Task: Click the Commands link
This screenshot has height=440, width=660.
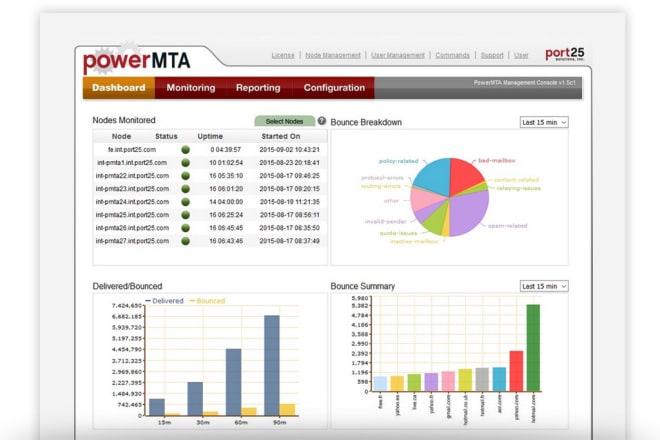Action: 452,55
